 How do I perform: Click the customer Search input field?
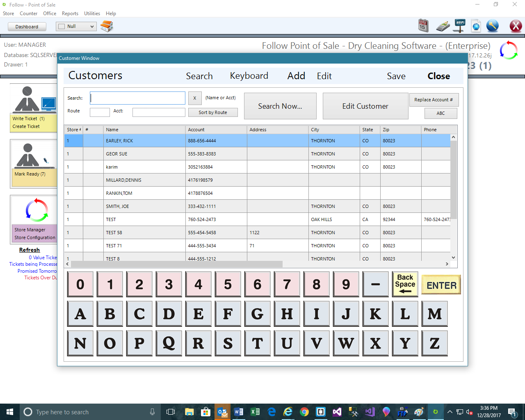click(x=138, y=98)
